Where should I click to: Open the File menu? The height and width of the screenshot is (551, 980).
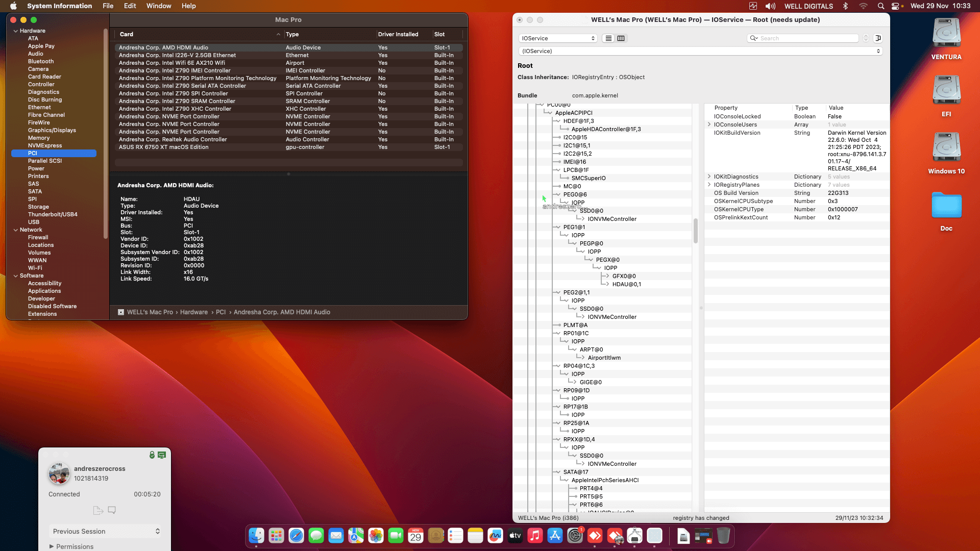point(108,6)
